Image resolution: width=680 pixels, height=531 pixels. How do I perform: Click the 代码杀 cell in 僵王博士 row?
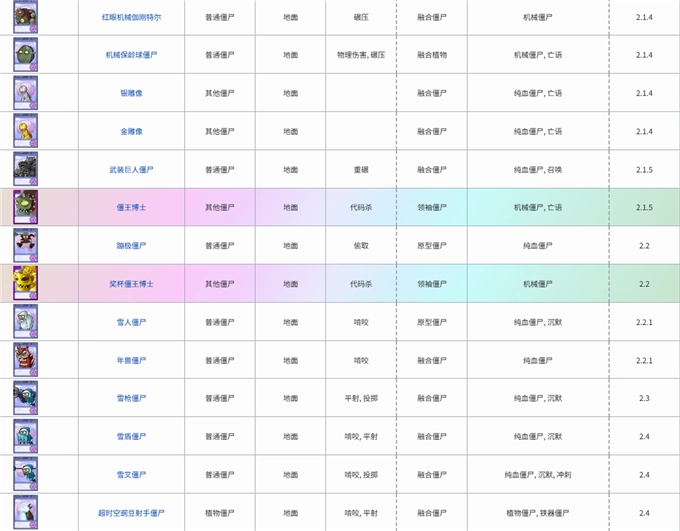(x=361, y=207)
